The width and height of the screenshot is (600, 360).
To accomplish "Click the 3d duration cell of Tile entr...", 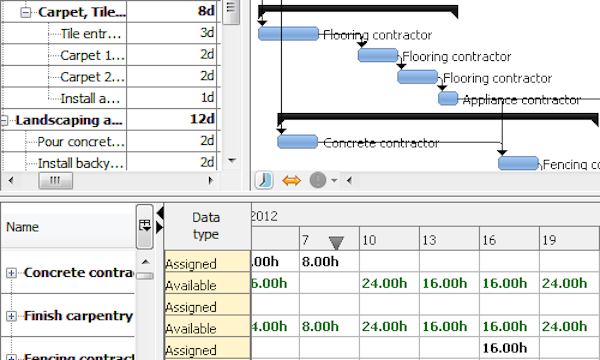I will [171, 33].
